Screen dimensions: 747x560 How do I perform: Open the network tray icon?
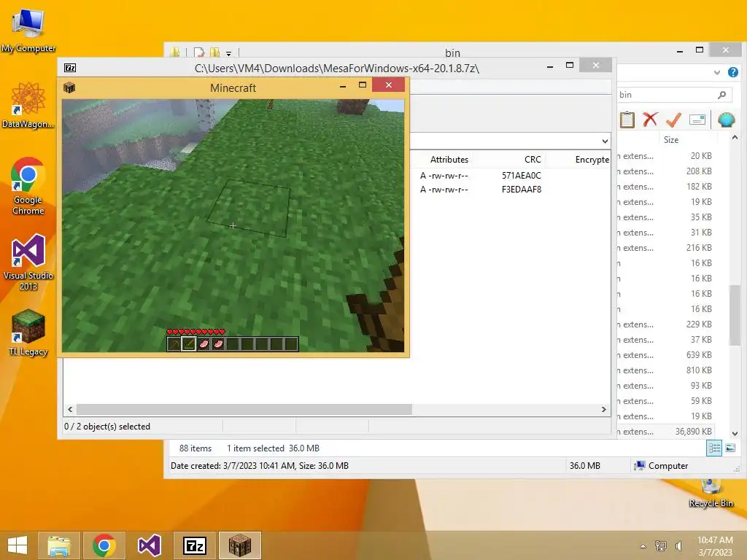[661, 545]
